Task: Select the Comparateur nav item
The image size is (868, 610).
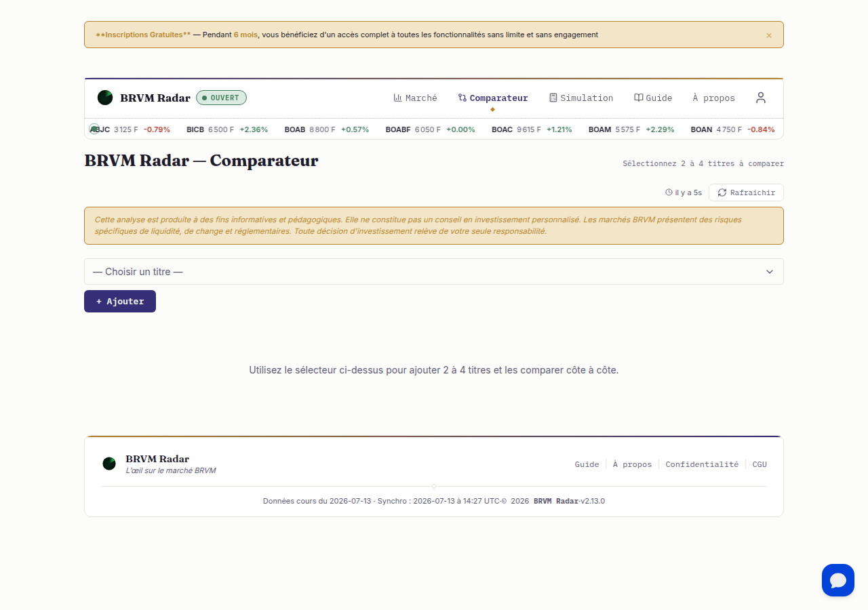Action: 493,98
